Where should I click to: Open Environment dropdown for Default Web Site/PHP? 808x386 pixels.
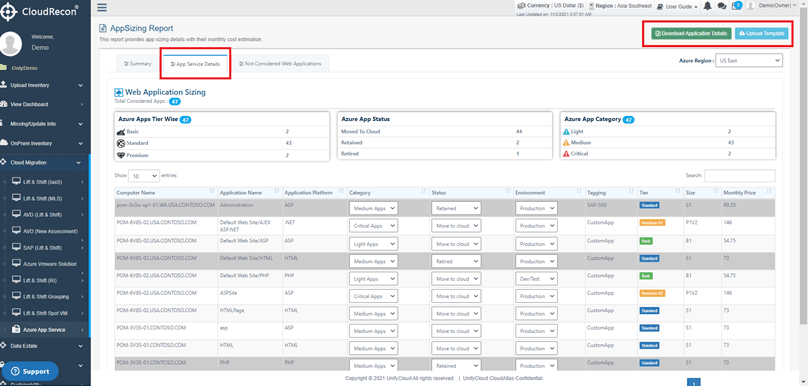[x=536, y=279]
